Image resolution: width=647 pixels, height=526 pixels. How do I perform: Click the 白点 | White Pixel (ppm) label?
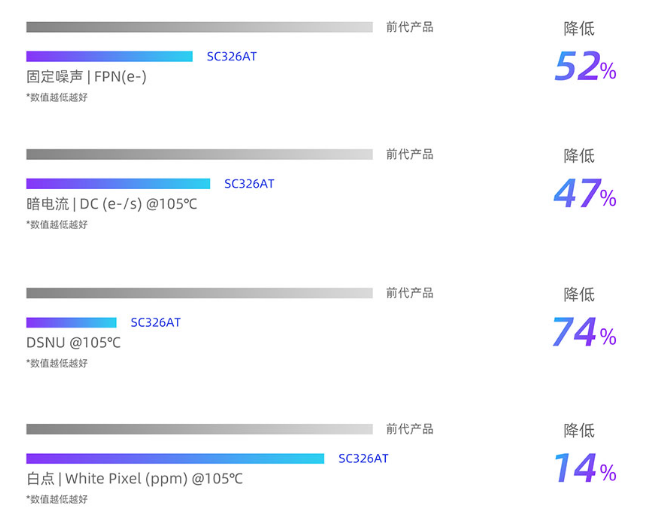click(x=134, y=479)
